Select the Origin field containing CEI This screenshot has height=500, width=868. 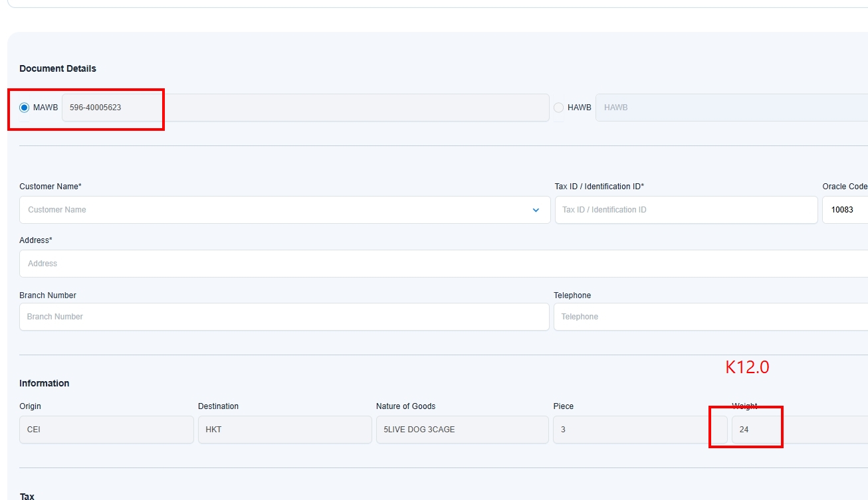[106, 430]
